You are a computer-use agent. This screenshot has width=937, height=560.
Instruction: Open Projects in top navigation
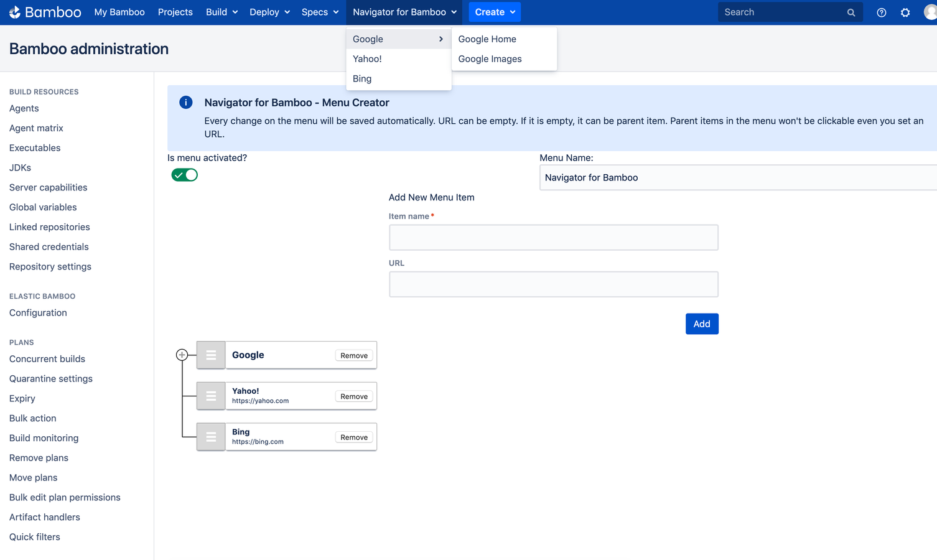(x=175, y=12)
